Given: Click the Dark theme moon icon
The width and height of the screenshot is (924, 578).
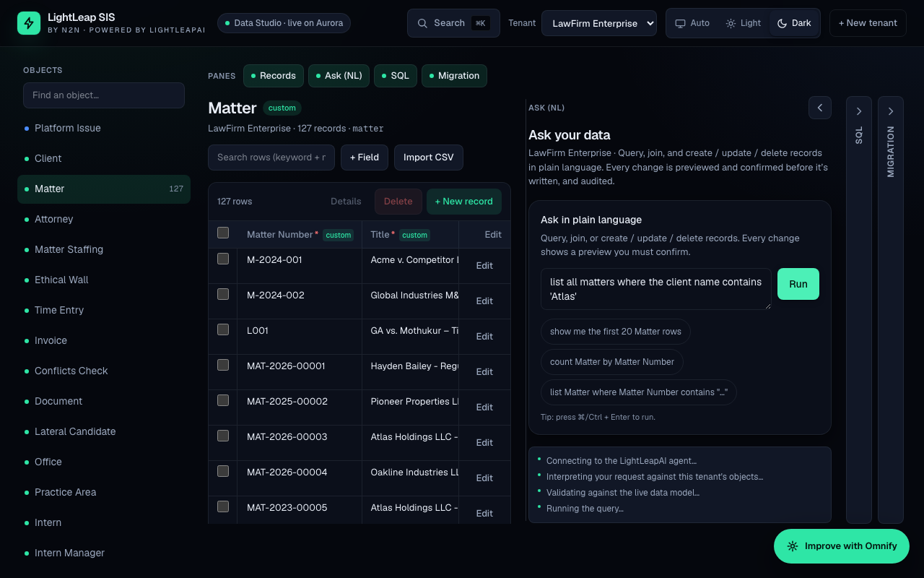Looking at the screenshot, I should (x=782, y=23).
